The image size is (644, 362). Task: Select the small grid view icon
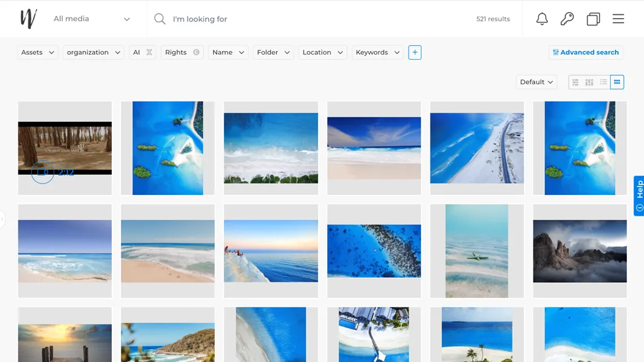(x=617, y=82)
